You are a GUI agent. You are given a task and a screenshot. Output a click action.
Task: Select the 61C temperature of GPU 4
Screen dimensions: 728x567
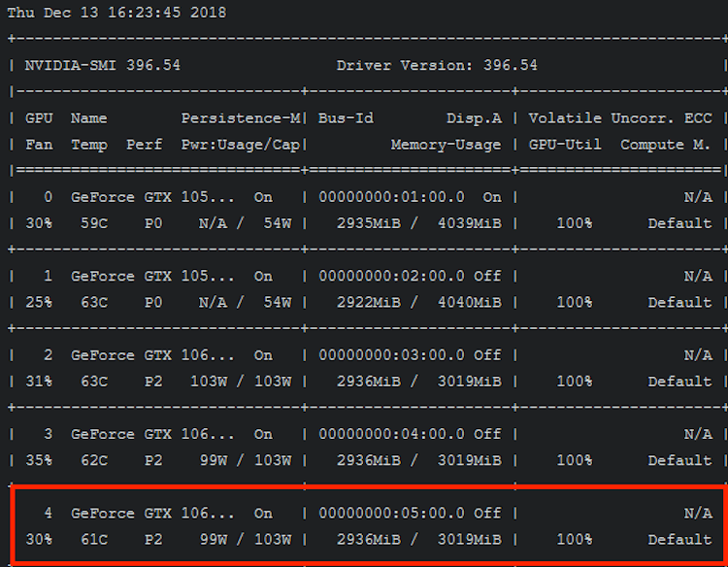tap(93, 540)
